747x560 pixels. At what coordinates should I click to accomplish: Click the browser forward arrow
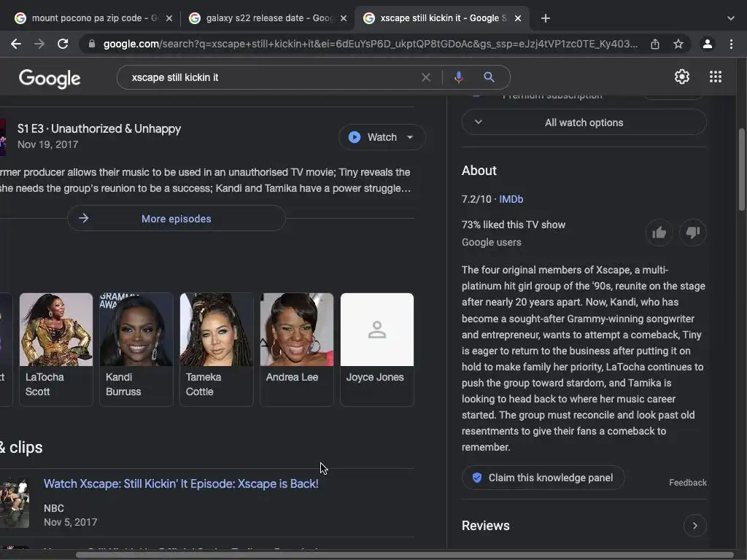[x=39, y=44]
